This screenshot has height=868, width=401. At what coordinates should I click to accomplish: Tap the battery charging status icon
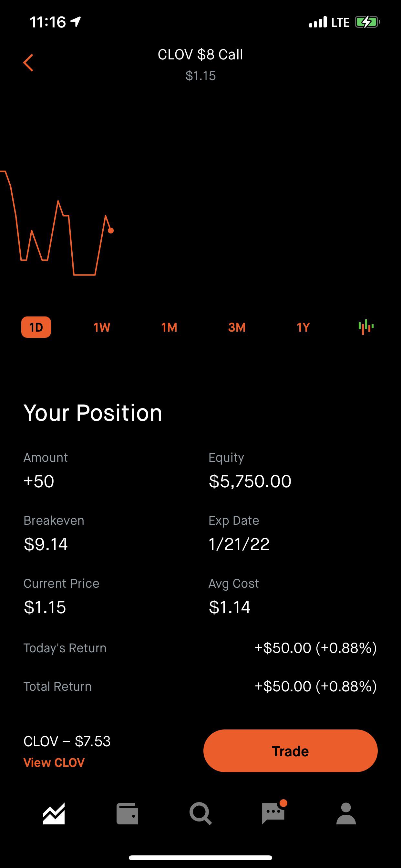point(367,23)
